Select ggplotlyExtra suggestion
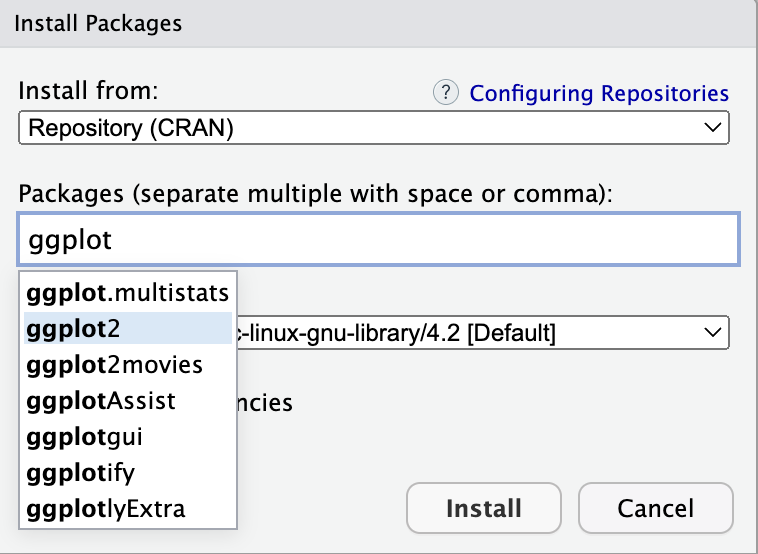The height and width of the screenshot is (554, 758). coord(128,509)
